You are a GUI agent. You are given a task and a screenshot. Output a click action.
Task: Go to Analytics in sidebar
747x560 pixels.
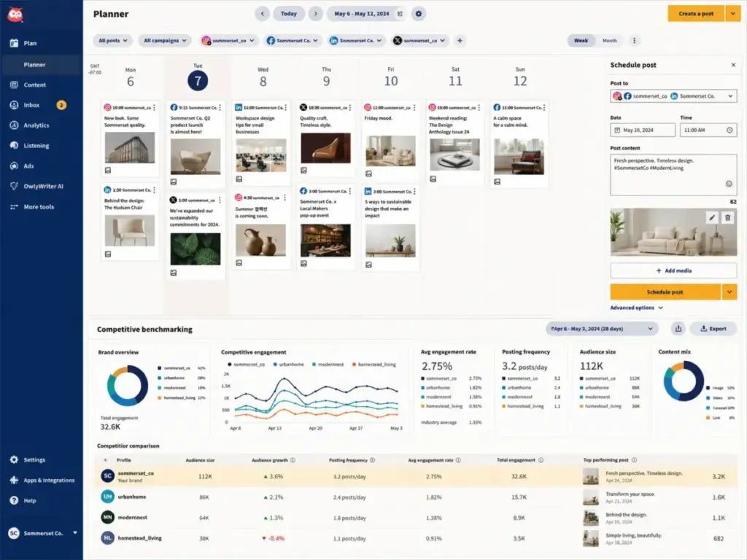coord(36,125)
